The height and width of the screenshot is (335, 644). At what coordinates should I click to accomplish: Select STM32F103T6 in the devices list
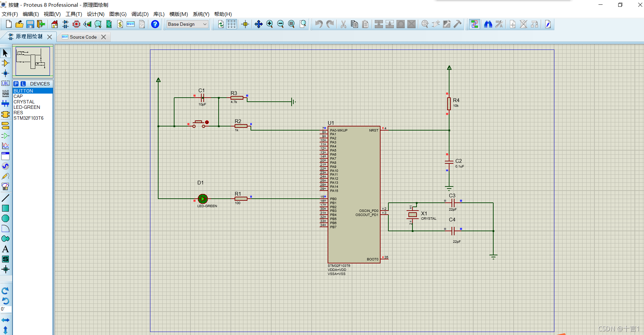coord(29,118)
